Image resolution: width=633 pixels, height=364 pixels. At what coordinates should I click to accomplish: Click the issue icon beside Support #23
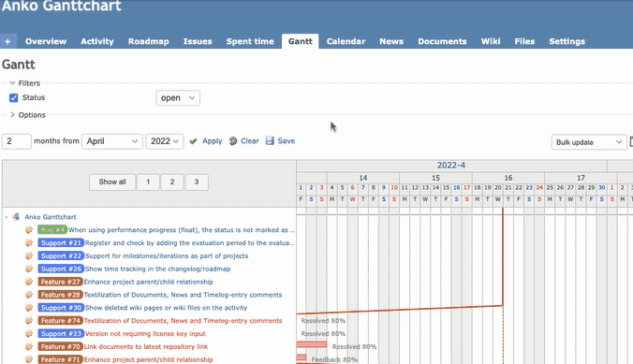click(x=29, y=334)
